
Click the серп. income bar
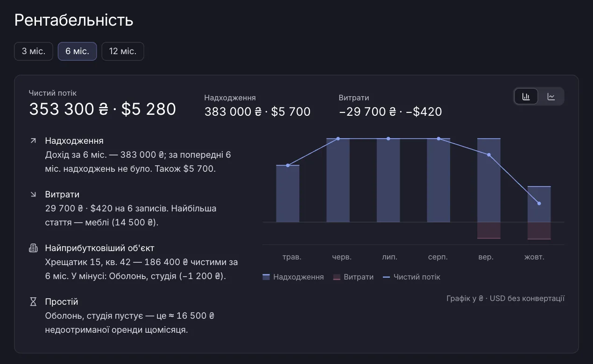click(439, 180)
